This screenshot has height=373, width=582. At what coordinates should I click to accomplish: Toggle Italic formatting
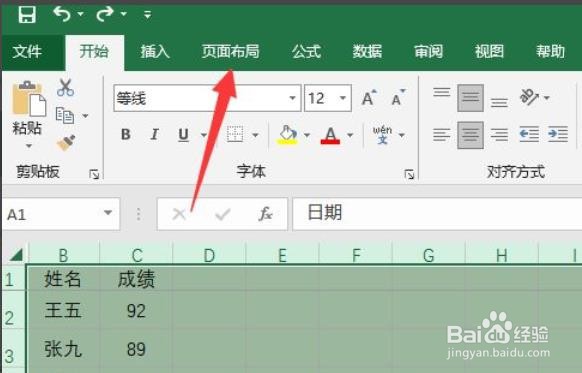pos(154,134)
